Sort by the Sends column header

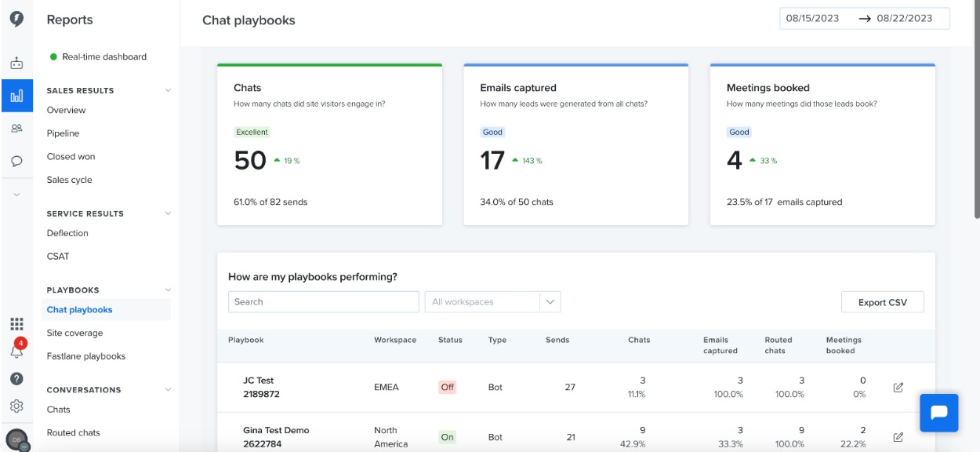pyautogui.click(x=557, y=340)
